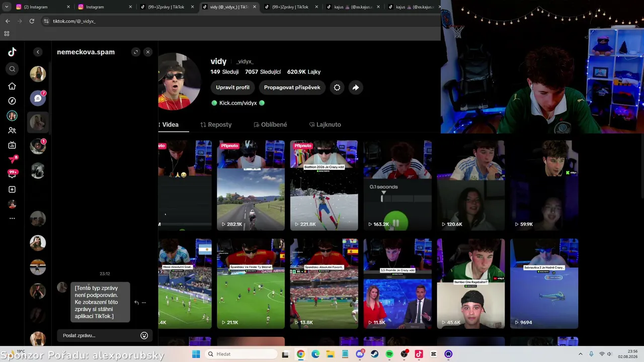Open the Chrome tab search dropdown
This screenshot has height=362, width=644.
tap(7, 7)
